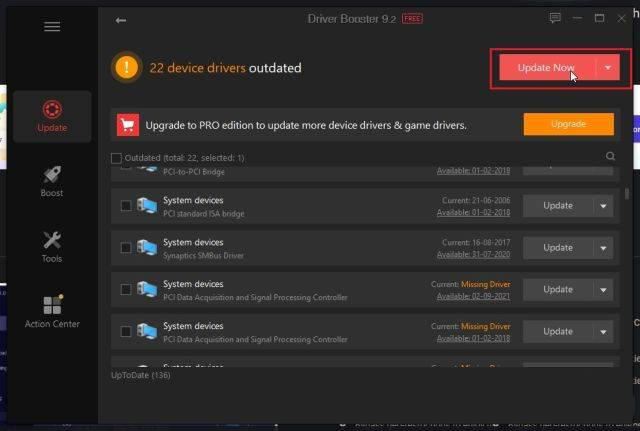Click the search magnifier icon
Viewport: 640px width, 431px height.
[611, 157]
